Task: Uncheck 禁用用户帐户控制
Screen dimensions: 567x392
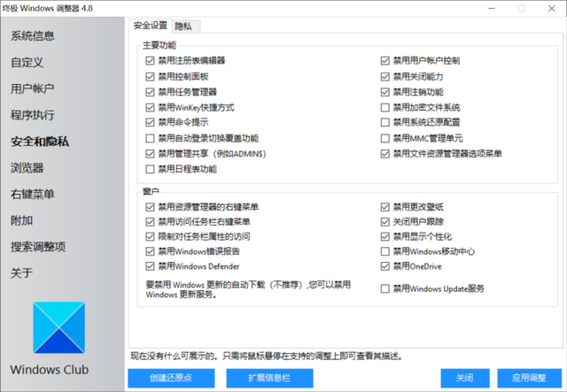Action: (385, 61)
